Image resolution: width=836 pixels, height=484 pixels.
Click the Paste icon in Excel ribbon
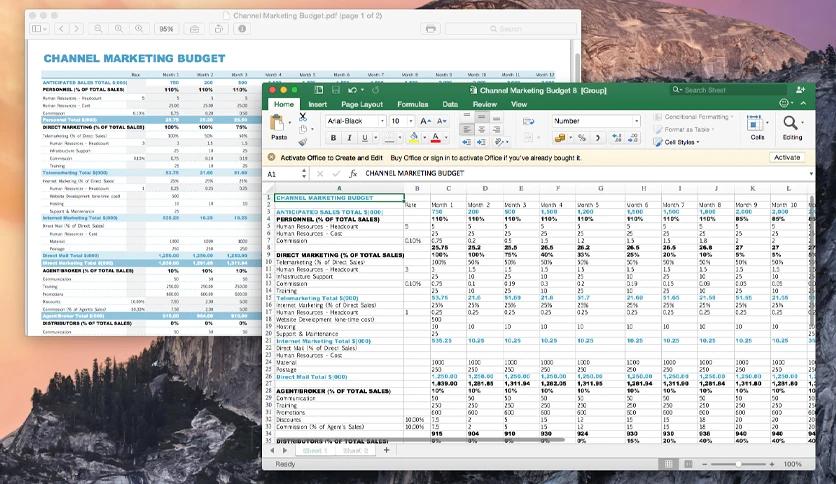pos(279,126)
